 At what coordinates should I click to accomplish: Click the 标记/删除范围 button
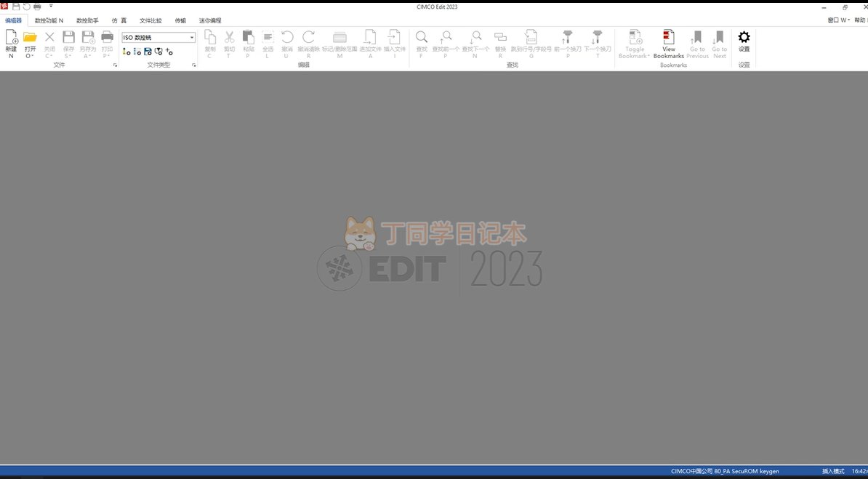tap(339, 44)
